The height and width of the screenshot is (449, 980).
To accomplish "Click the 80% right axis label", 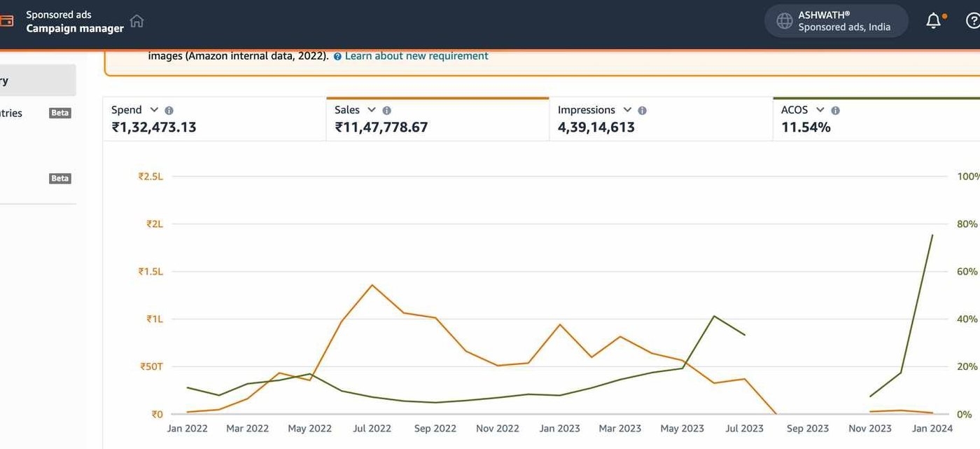I will [x=967, y=224].
